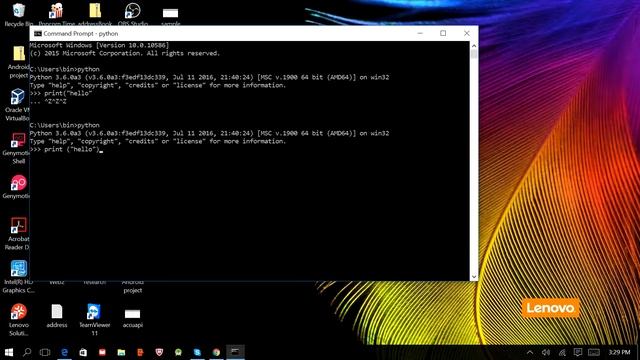
Task: Maximize the Command Prompt window
Action: pos(443,33)
